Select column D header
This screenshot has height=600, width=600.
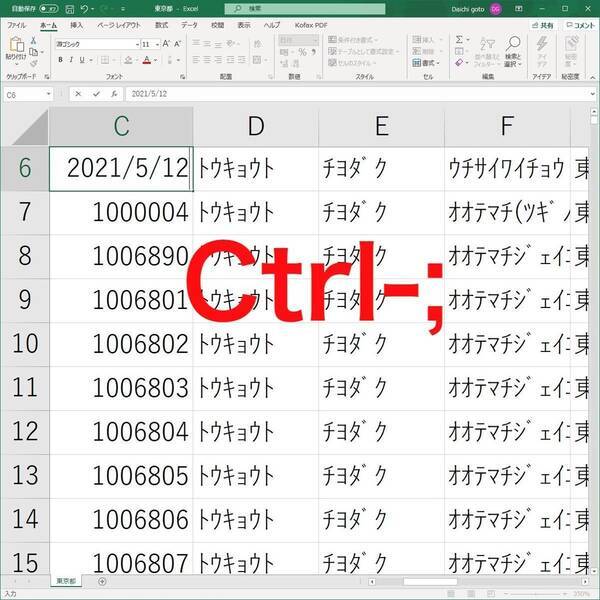click(256, 126)
